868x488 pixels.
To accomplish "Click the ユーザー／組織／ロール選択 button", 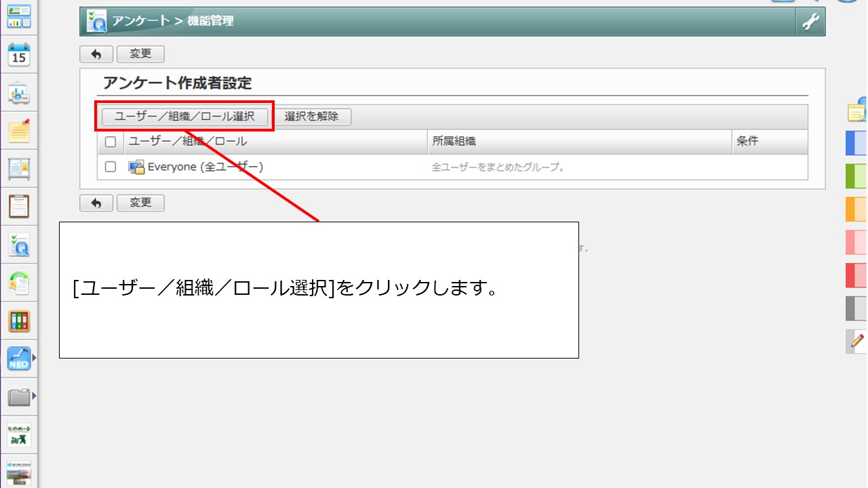I will click(x=184, y=117).
